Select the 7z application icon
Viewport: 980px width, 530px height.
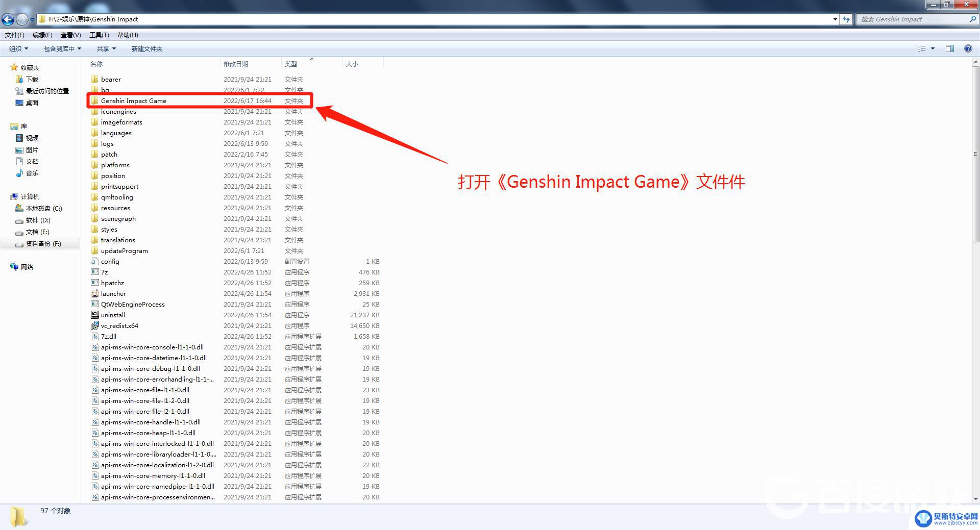click(94, 272)
